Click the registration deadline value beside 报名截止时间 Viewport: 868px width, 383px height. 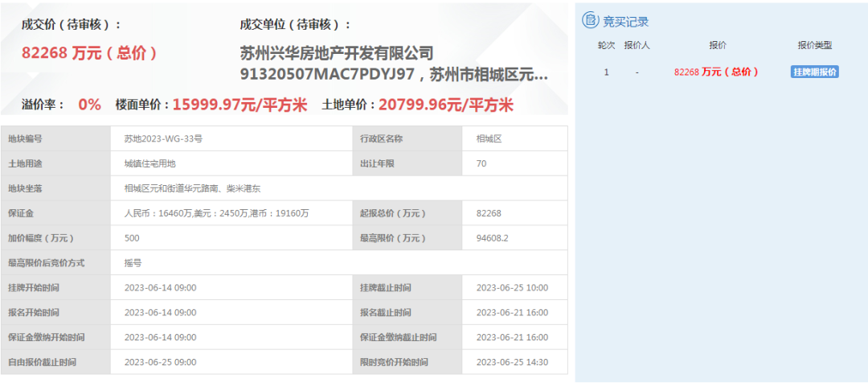512,313
